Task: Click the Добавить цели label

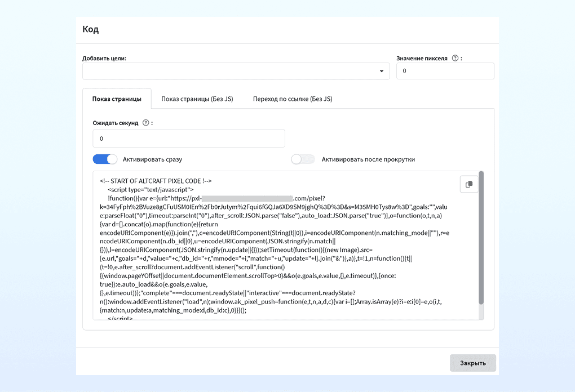Action: click(x=104, y=58)
